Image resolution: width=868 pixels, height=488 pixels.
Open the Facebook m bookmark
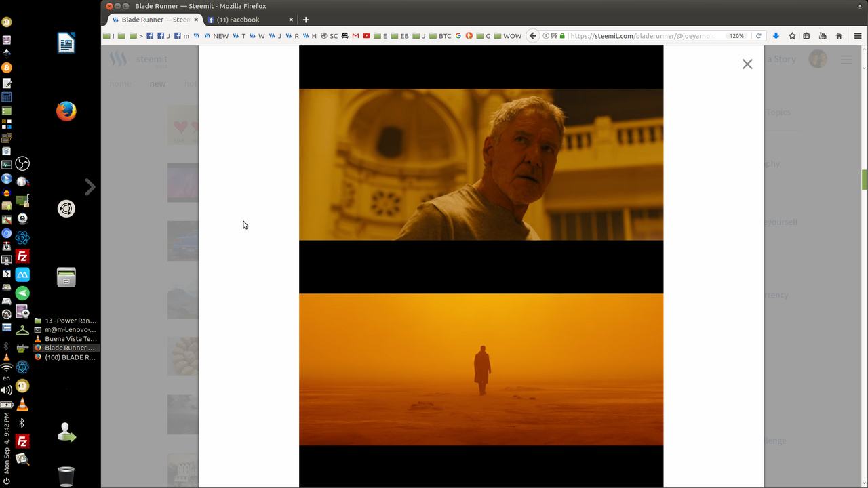[181, 35]
